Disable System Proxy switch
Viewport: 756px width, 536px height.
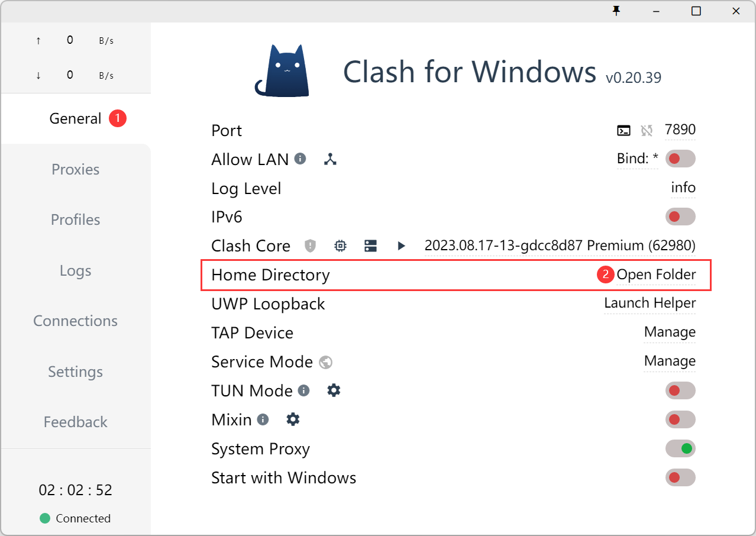[x=680, y=448]
